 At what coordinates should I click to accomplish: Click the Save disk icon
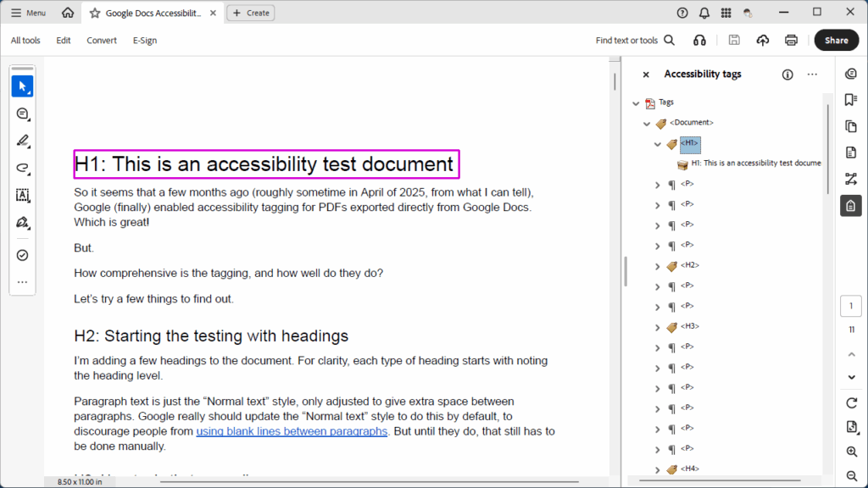[734, 40]
